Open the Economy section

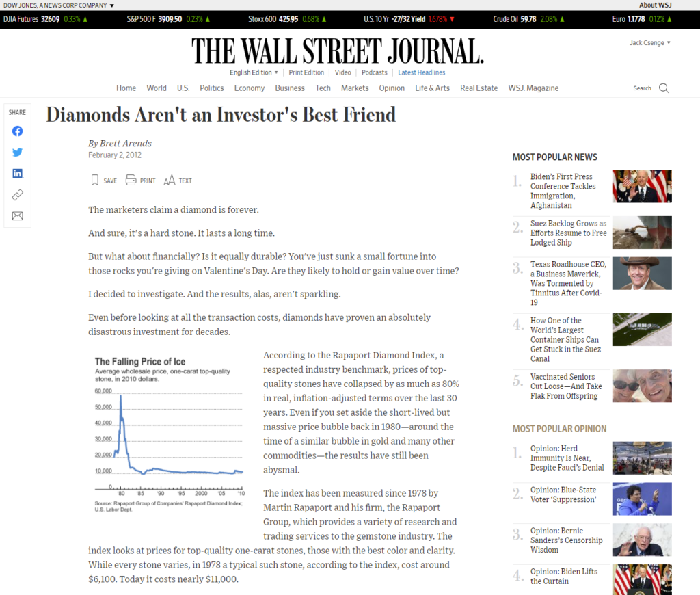click(x=250, y=88)
